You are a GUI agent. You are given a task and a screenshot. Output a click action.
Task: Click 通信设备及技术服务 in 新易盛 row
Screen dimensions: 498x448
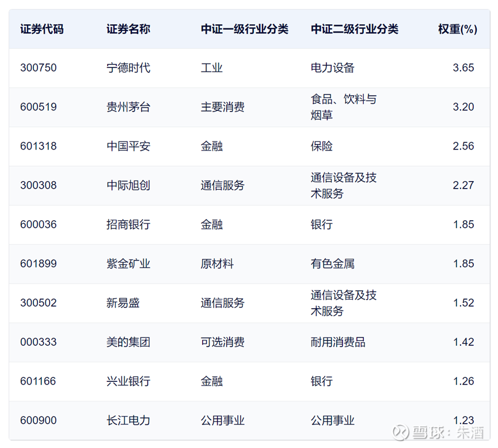coord(344,303)
